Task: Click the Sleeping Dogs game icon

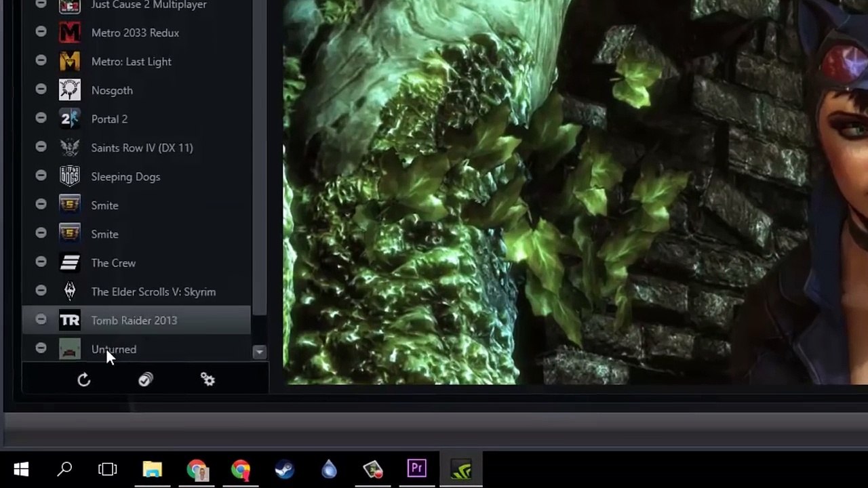Action: 70,177
